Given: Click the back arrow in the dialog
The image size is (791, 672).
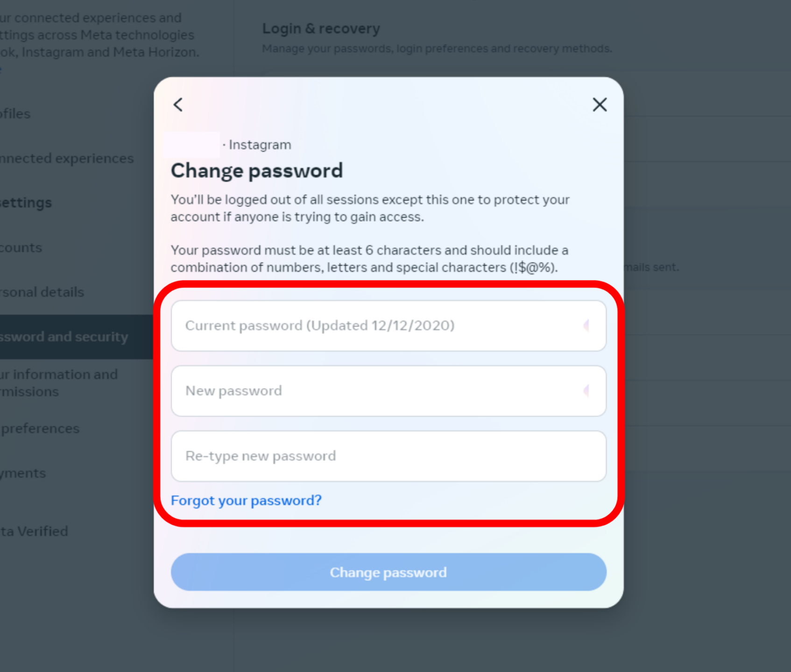Looking at the screenshot, I should [x=177, y=105].
